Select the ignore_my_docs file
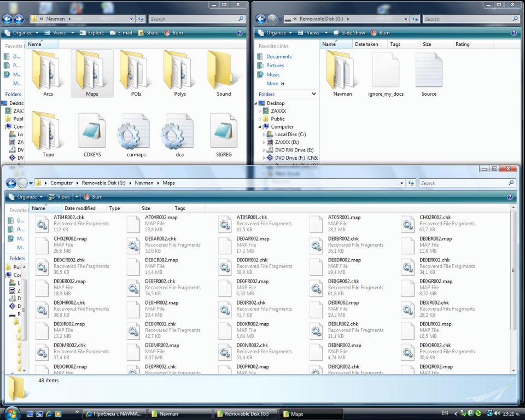Image resolution: width=525 pixels, height=420 pixels. point(386,70)
